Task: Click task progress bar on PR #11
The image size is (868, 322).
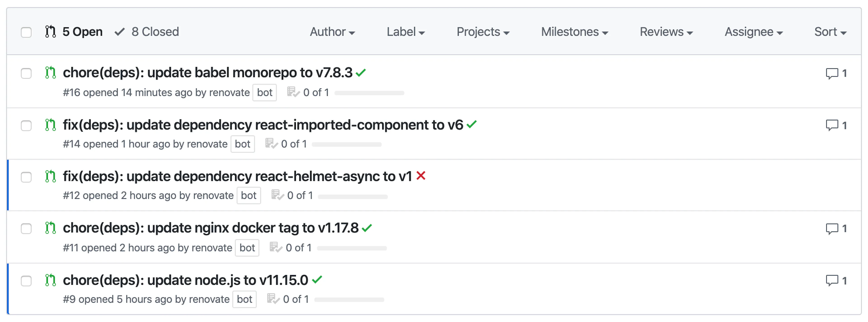Action: (x=352, y=248)
